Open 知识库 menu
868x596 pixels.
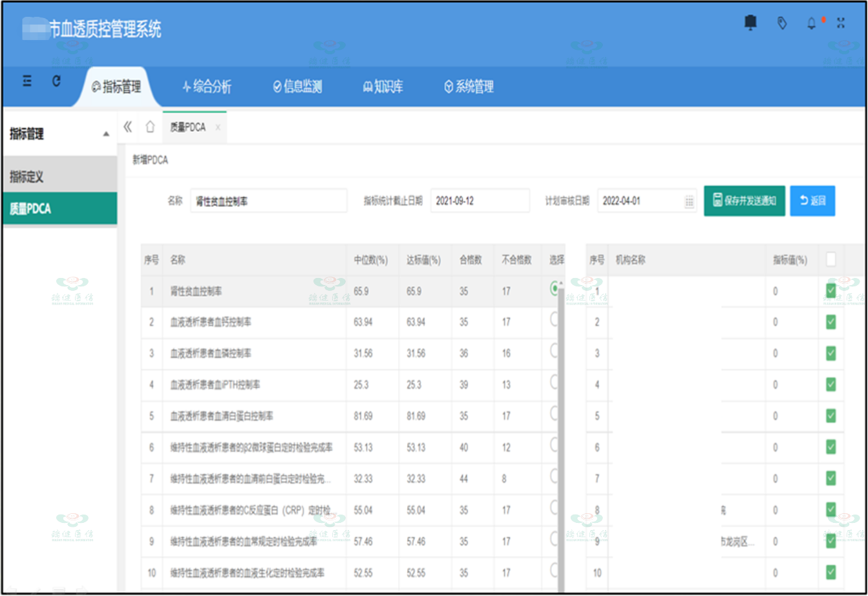(x=383, y=87)
